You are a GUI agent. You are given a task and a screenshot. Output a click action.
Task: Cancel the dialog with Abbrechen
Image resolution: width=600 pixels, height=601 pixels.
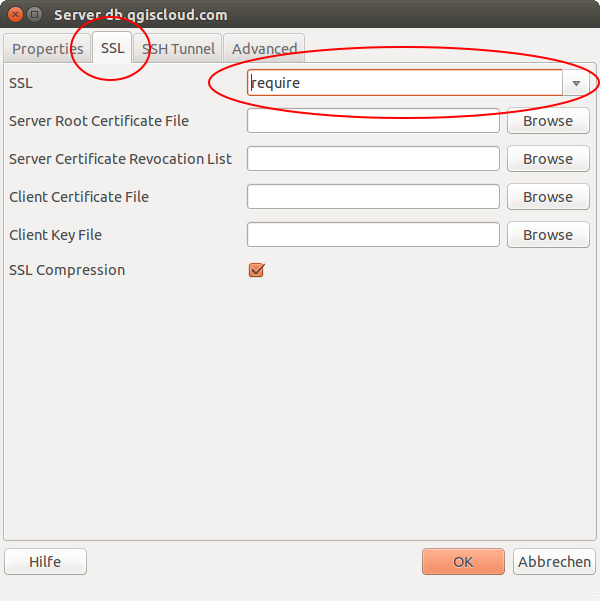point(554,562)
